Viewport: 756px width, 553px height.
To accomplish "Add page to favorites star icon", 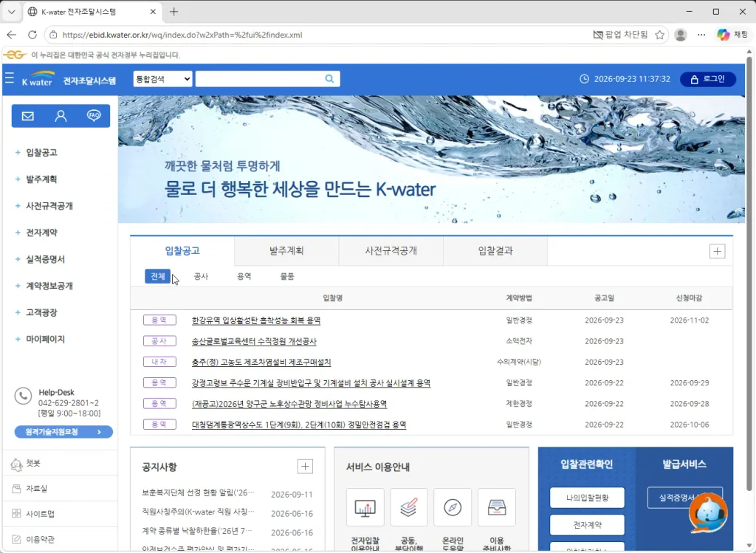I will [x=659, y=35].
